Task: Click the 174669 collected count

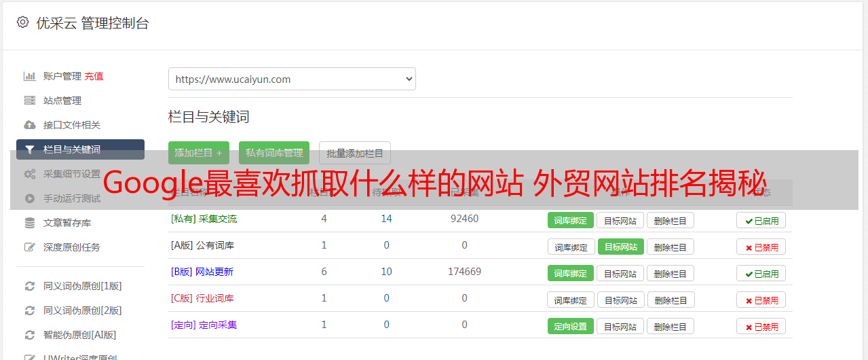Action: 464,272
